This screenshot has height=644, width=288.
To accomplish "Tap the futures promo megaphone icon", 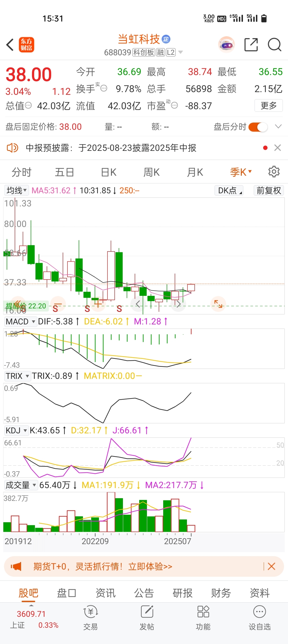I will click(x=16, y=566).
